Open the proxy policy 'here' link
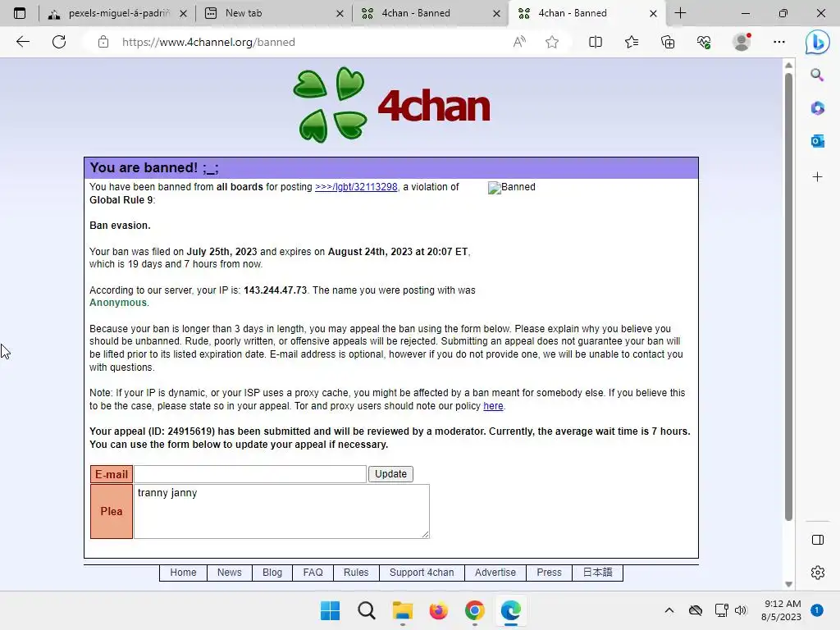This screenshot has width=840, height=630. pos(493,406)
